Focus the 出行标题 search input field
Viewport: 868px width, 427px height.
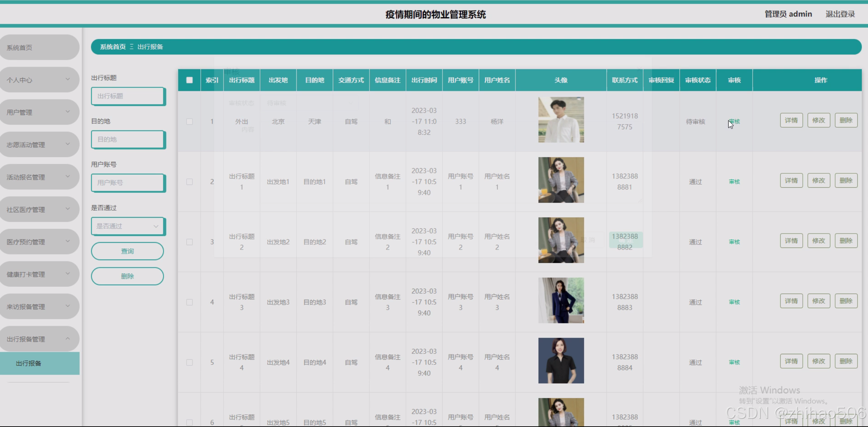click(x=127, y=96)
